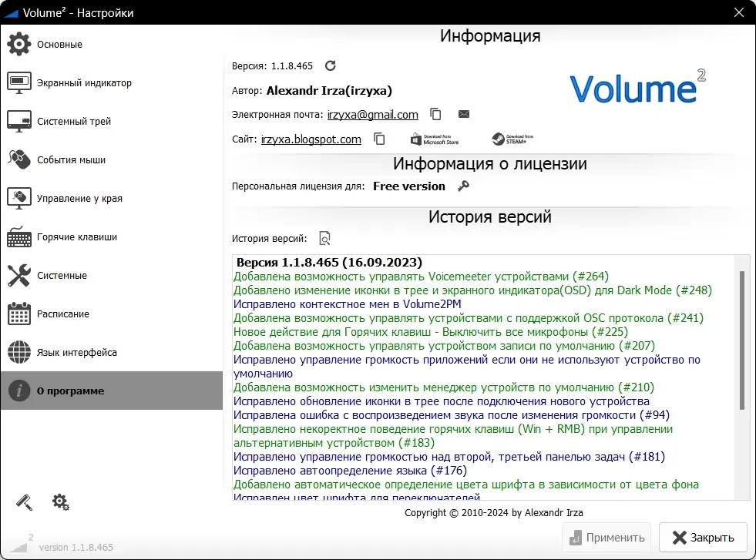Click the 'Volume2PM' changelog line
The image size is (756, 560).
click(347, 304)
